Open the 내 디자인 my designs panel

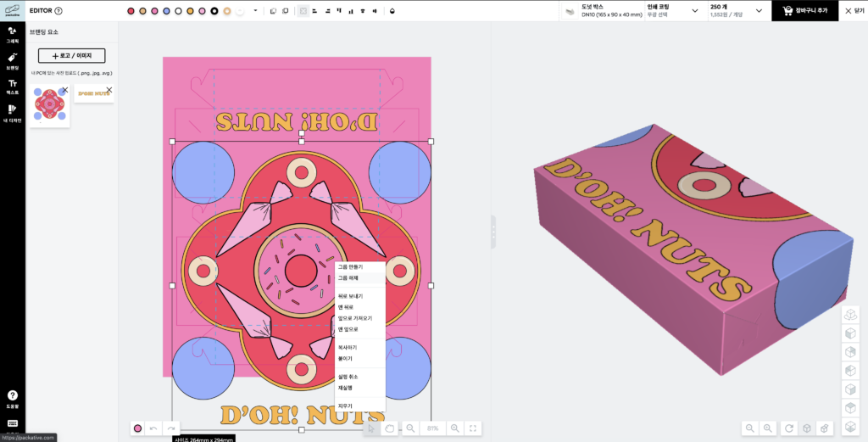coord(12,114)
